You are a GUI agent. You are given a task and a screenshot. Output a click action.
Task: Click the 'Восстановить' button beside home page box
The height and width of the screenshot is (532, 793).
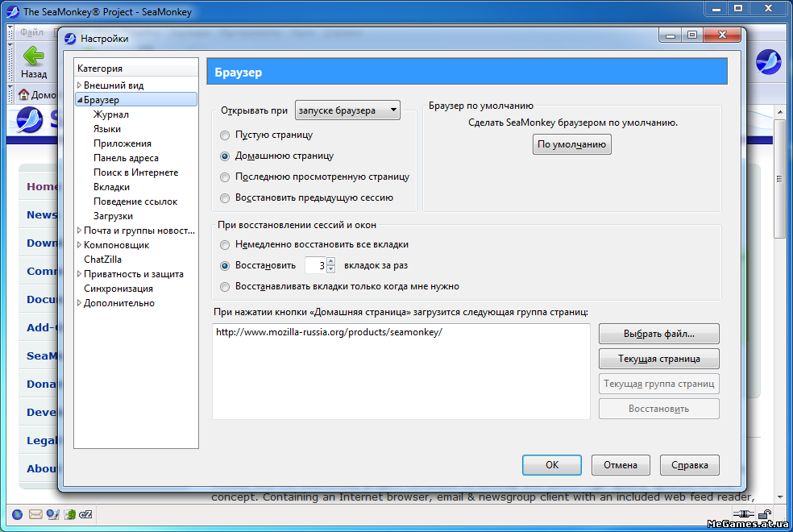coord(659,409)
